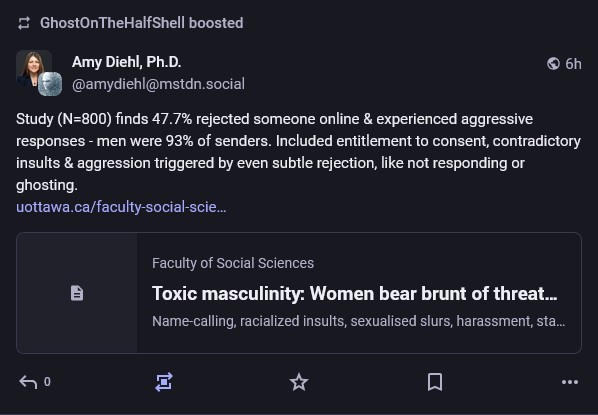Click the globe public visibility icon
598x415 pixels.
[x=553, y=63]
